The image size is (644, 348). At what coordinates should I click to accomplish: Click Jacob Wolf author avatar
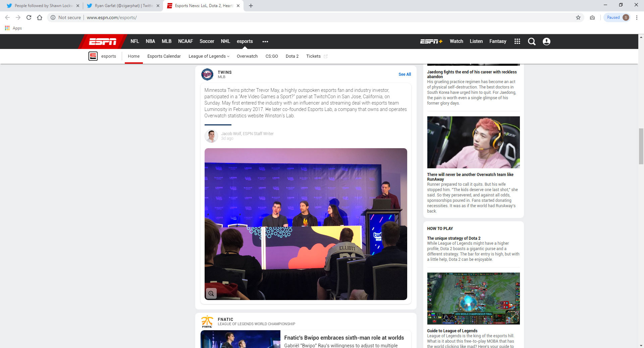pos(211,136)
